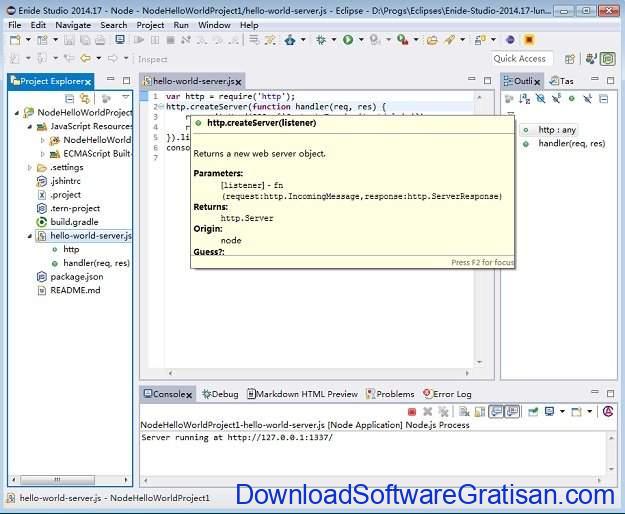Screen dimensions: 625x514
Task: Click the New wizard icon
Action: 15,40
